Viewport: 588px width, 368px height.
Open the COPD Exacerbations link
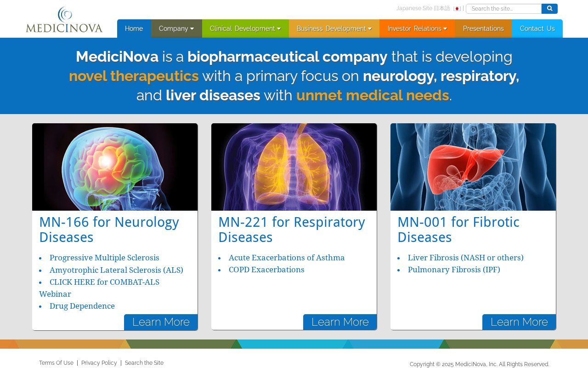pyautogui.click(x=266, y=270)
